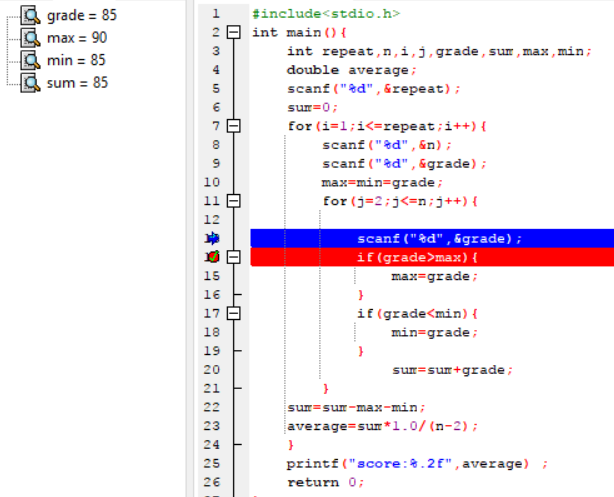The height and width of the screenshot is (497, 614).
Task: Select the min = 85 watch icon
Action: [x=31, y=60]
